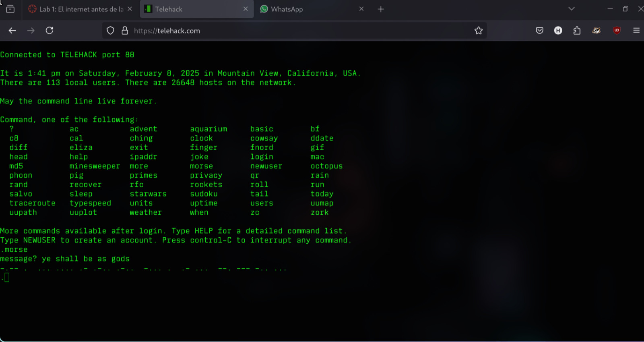
Task: Click the 'minesweeper' command
Action: [95, 166]
